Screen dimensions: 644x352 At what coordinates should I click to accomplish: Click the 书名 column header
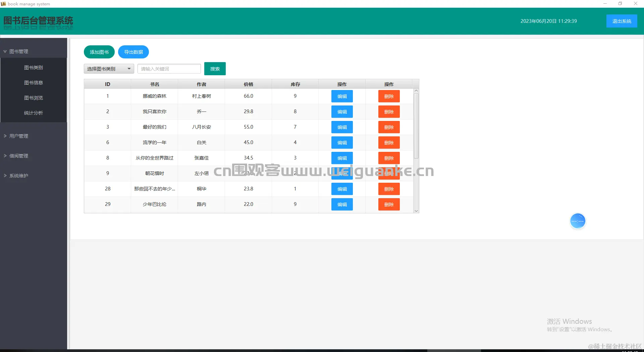click(155, 84)
